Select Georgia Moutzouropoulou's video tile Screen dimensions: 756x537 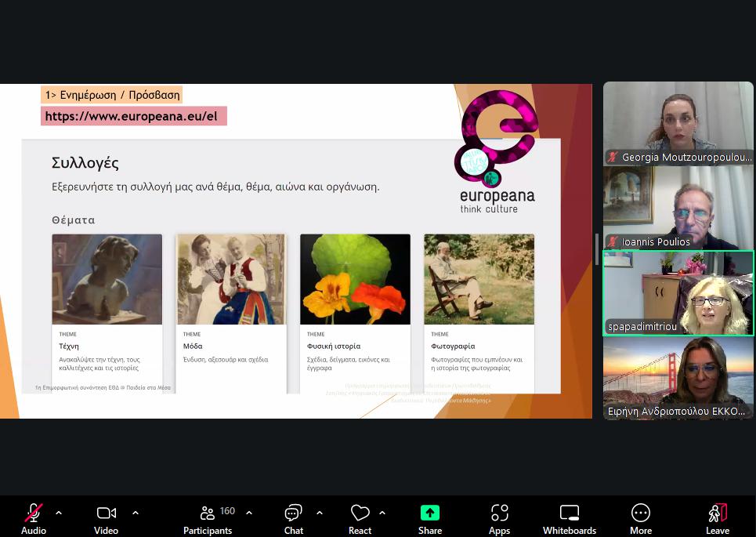pos(678,123)
